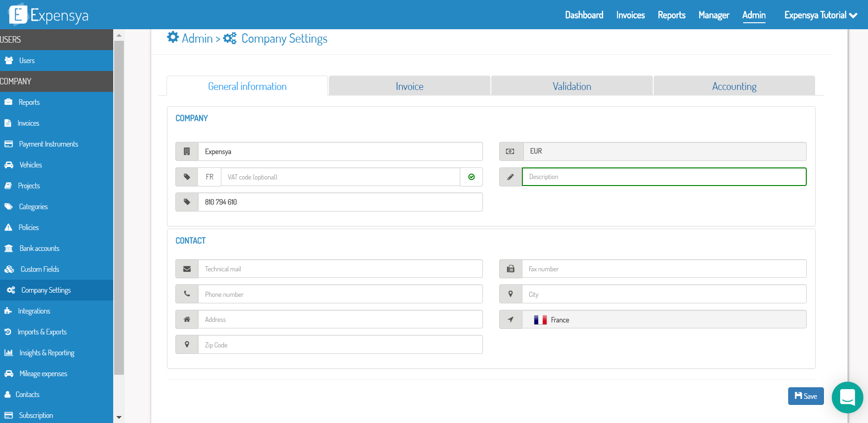The width and height of the screenshot is (868, 423).
Task: Open Invoices in top navigation
Action: click(630, 15)
